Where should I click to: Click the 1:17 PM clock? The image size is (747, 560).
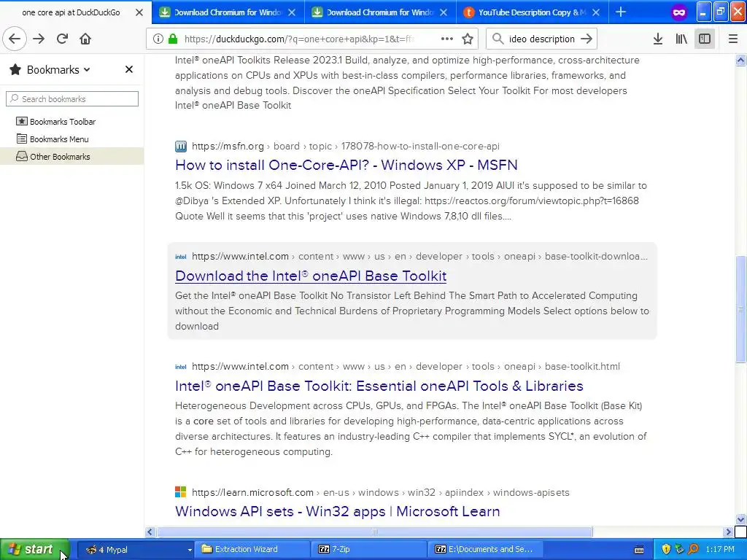tap(720, 550)
